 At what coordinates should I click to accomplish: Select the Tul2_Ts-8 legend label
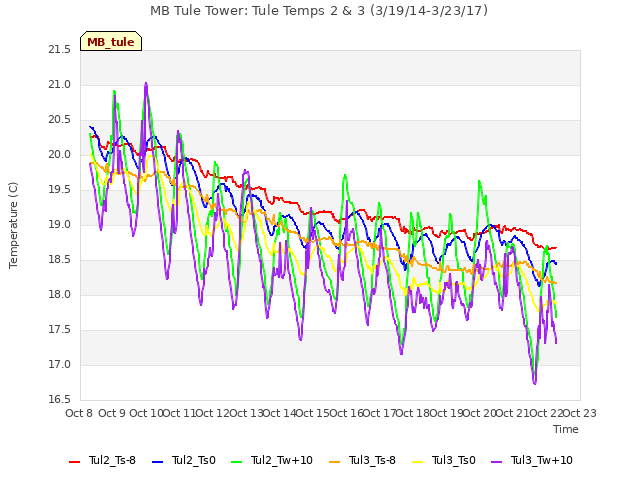click(112, 460)
